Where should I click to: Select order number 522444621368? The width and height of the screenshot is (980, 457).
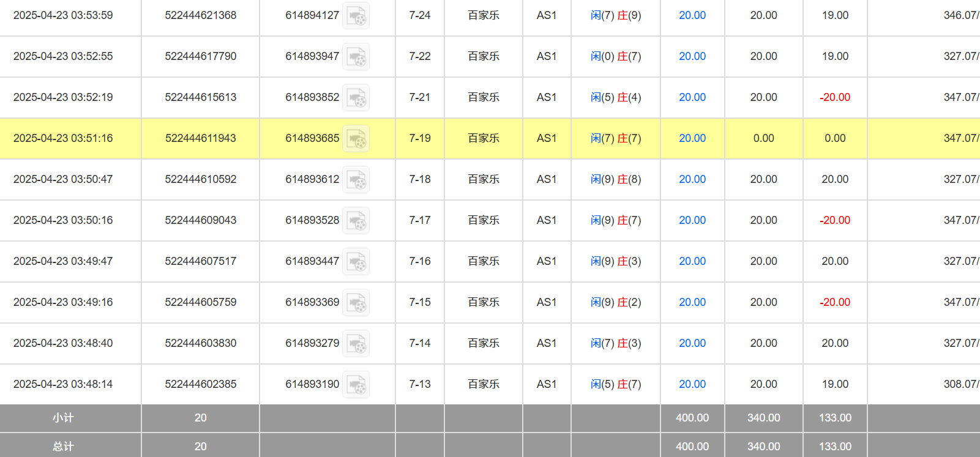click(x=200, y=15)
